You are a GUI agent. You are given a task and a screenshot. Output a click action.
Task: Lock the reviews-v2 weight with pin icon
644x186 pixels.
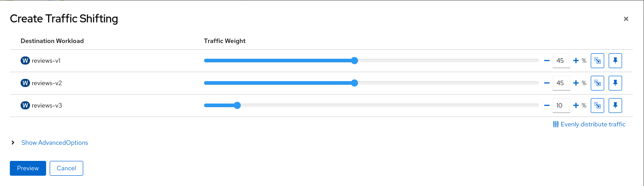point(615,83)
